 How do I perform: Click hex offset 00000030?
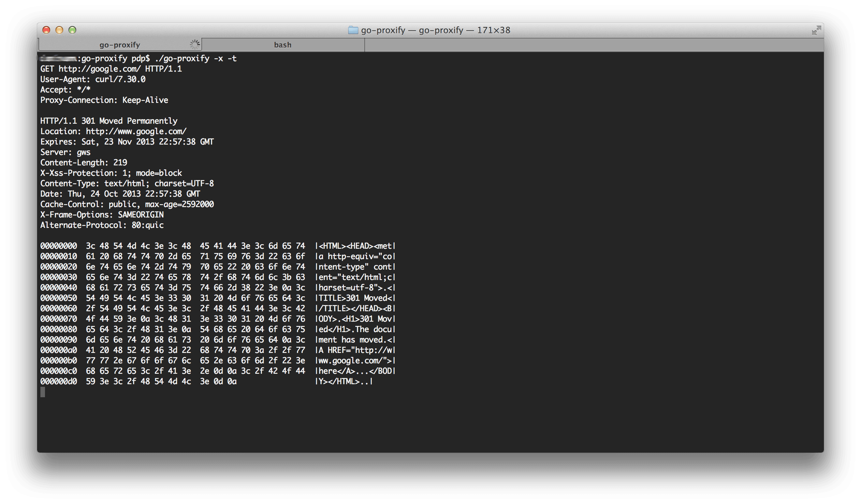click(58, 277)
